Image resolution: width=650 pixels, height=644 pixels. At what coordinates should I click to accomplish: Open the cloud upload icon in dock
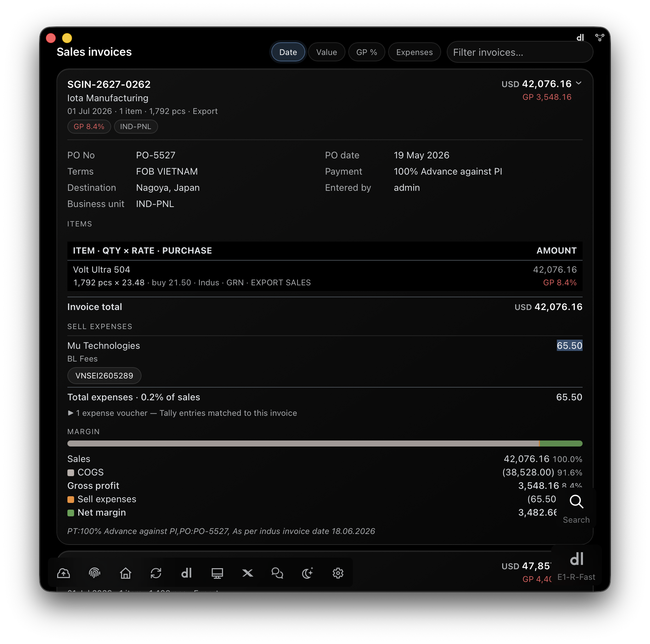[64, 573]
